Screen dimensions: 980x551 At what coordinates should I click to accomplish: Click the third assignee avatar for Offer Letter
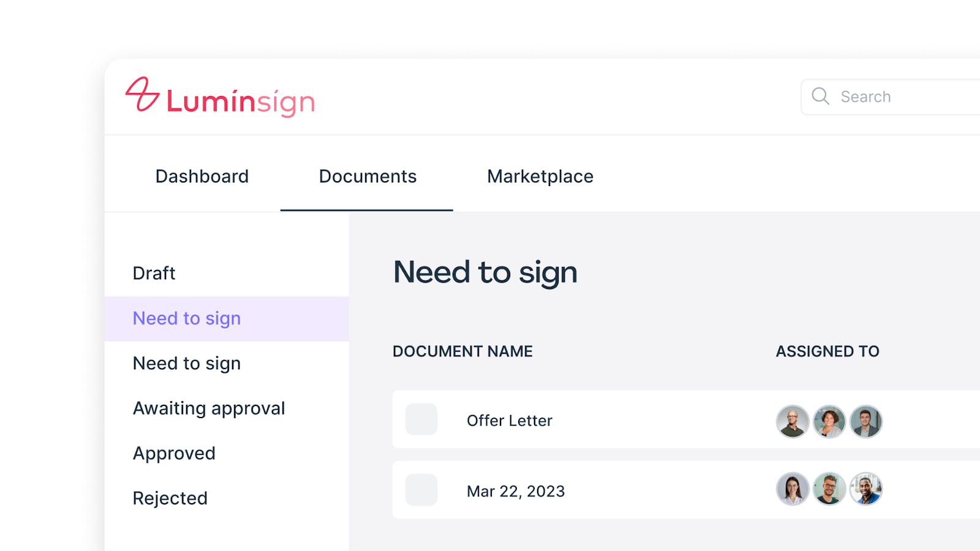[x=866, y=421]
